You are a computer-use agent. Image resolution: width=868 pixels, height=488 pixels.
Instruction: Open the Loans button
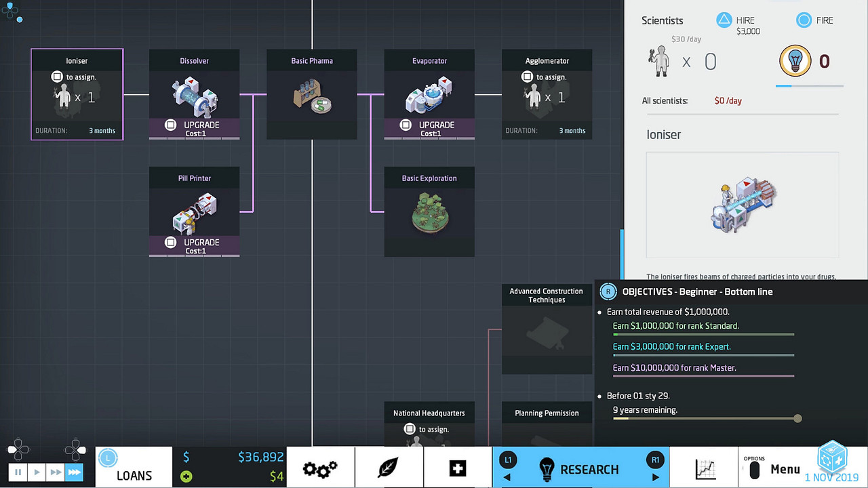click(x=134, y=475)
